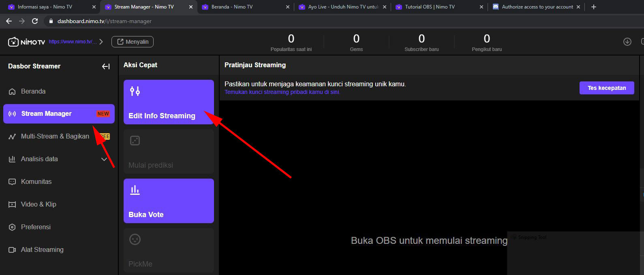The width and height of the screenshot is (644, 275).
Task: Click the smiley icon on PickMe
Action: click(135, 239)
